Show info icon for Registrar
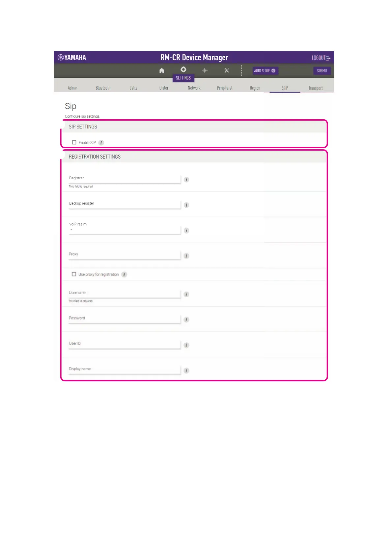 click(x=186, y=180)
